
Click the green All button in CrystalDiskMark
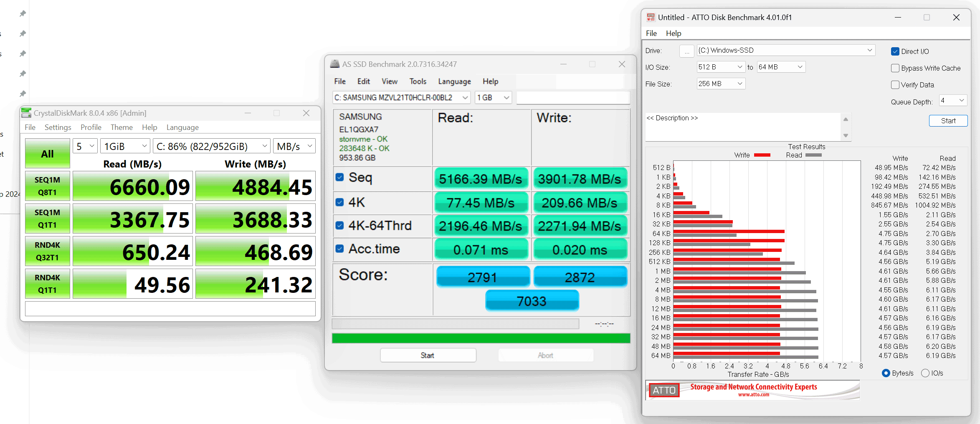pos(48,153)
